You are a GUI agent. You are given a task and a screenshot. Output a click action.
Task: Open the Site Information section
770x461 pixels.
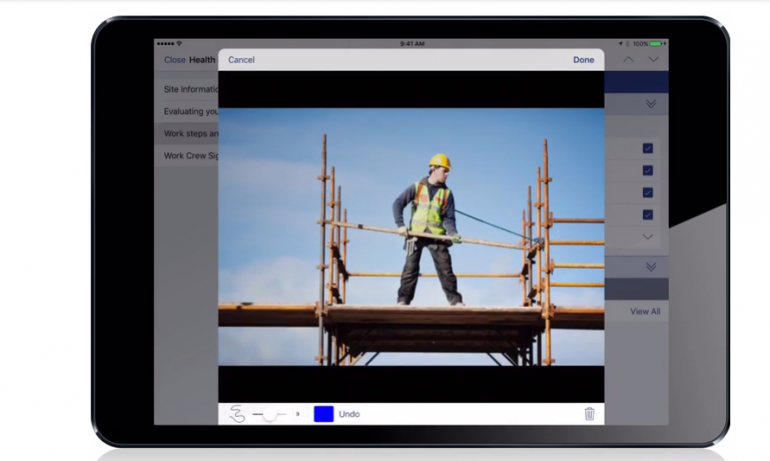(191, 89)
